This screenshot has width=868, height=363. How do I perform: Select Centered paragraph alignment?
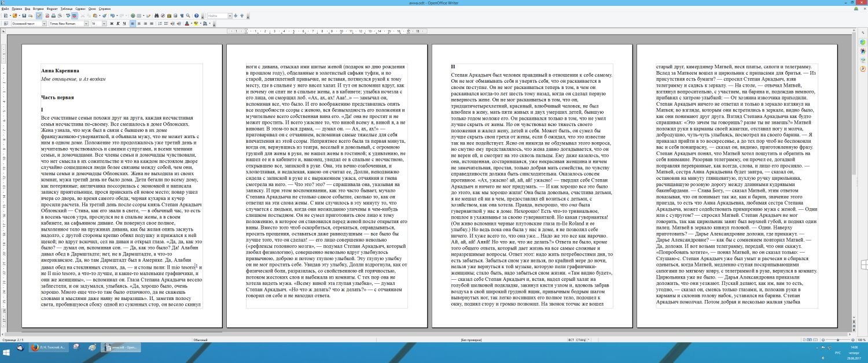click(x=139, y=24)
